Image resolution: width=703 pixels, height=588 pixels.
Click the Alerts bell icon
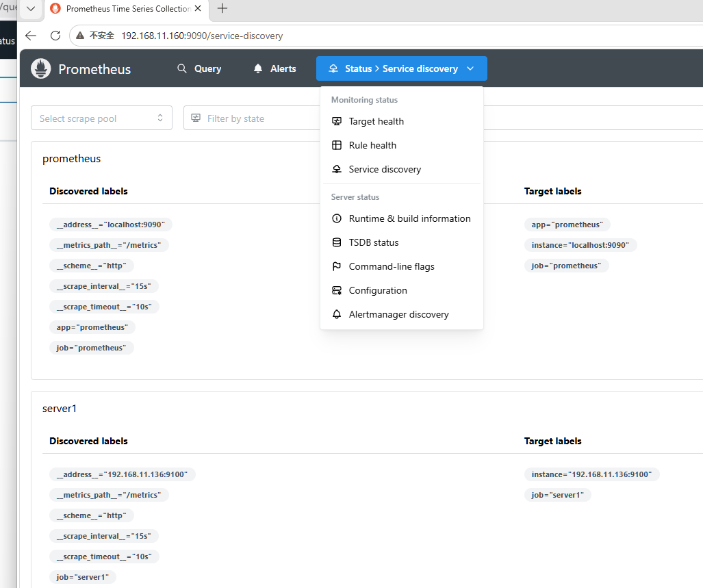click(258, 68)
